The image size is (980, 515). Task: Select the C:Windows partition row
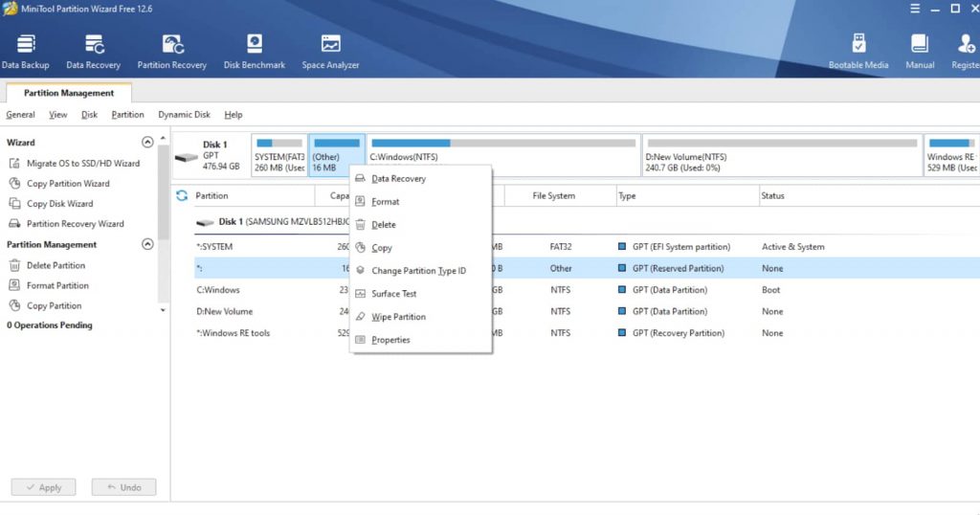point(587,290)
